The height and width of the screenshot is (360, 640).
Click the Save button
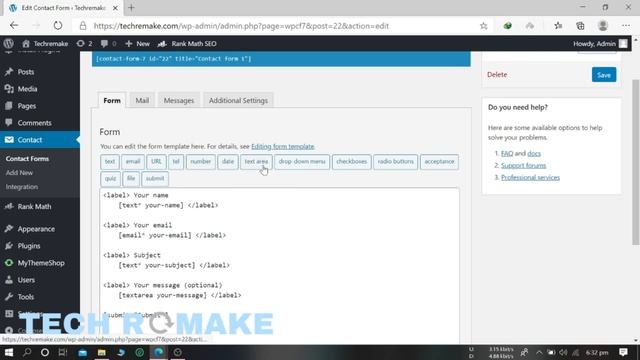coord(604,75)
